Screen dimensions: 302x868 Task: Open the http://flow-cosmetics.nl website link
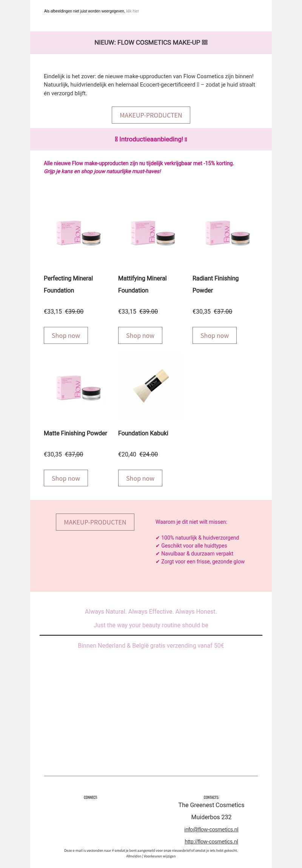click(211, 842)
